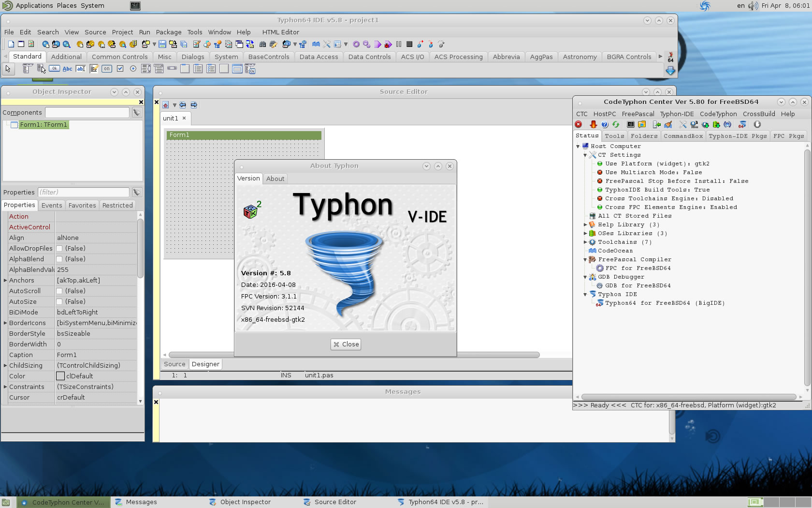
Task: Select the TEdit component in palette
Action: click(81, 69)
